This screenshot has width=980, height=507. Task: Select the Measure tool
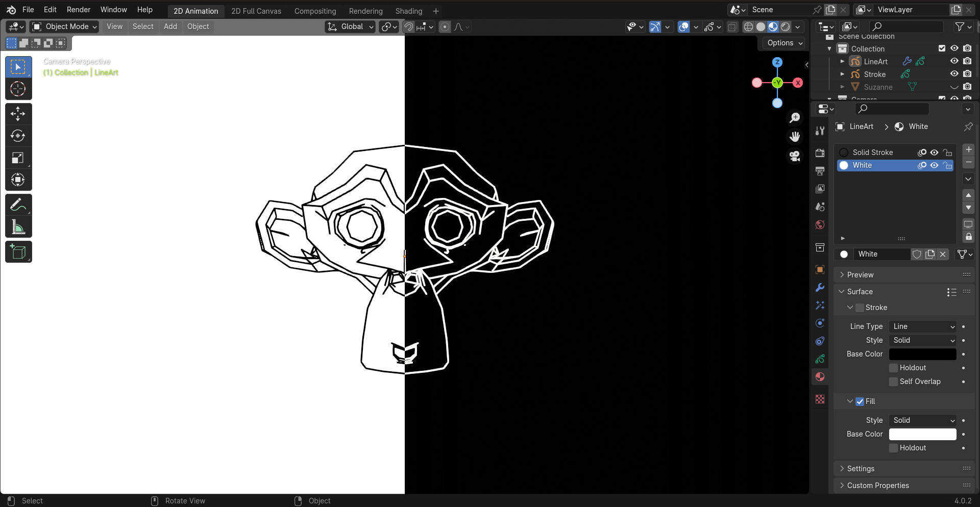pyautogui.click(x=18, y=226)
